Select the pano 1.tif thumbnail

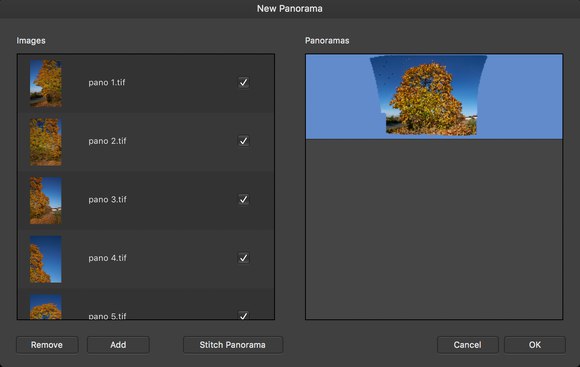click(46, 84)
